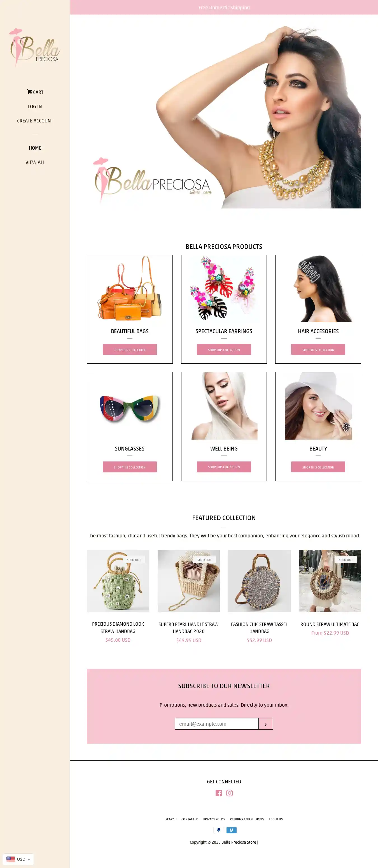Image resolution: width=378 pixels, height=868 pixels.
Task: Click the Bella Preciosa sidebar logo
Action: (35, 47)
